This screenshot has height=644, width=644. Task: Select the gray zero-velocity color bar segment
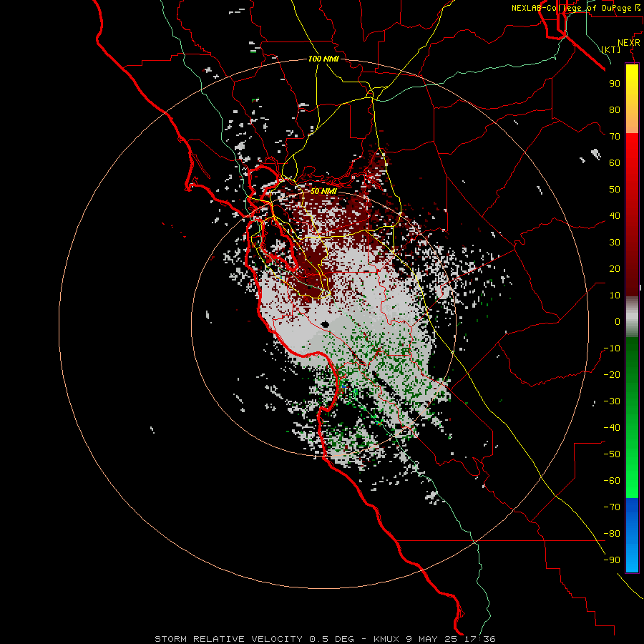(632, 317)
